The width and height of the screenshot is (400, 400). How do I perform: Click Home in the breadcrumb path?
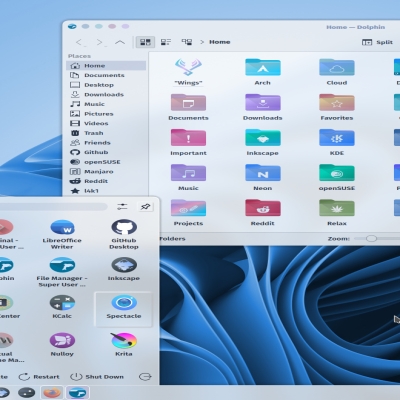(x=220, y=42)
